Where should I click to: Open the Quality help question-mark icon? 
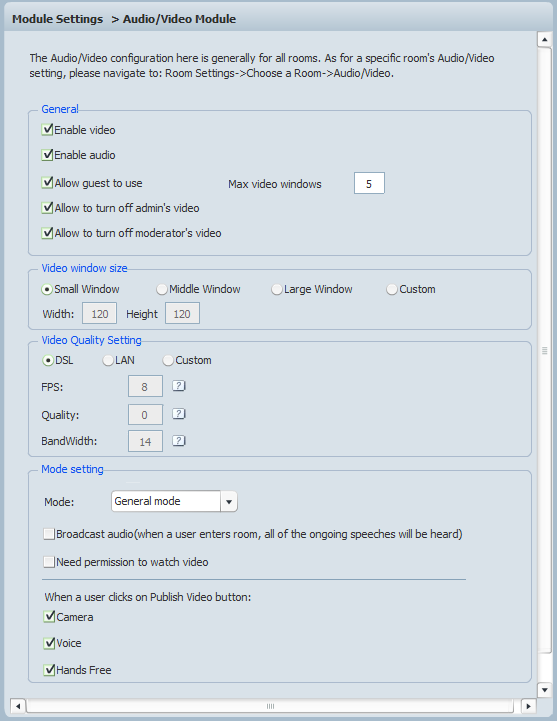point(178,414)
